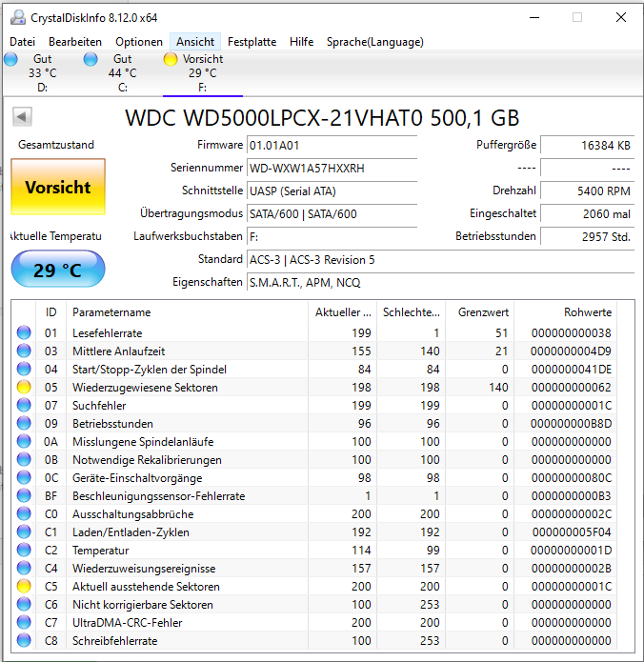This screenshot has height=662, width=644.
Task: Click status orb for 0A Misslungene Spindelanläufe
Action: [24, 442]
